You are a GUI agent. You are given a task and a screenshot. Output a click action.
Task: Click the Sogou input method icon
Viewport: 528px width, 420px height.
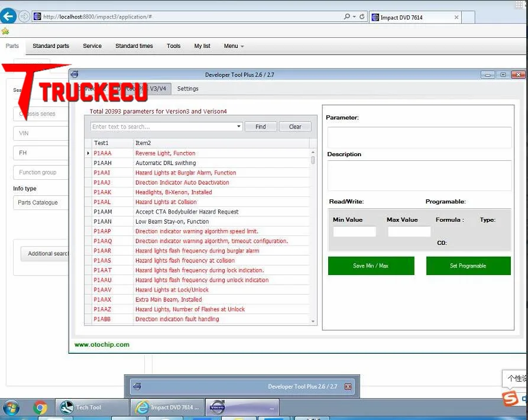pos(510,399)
